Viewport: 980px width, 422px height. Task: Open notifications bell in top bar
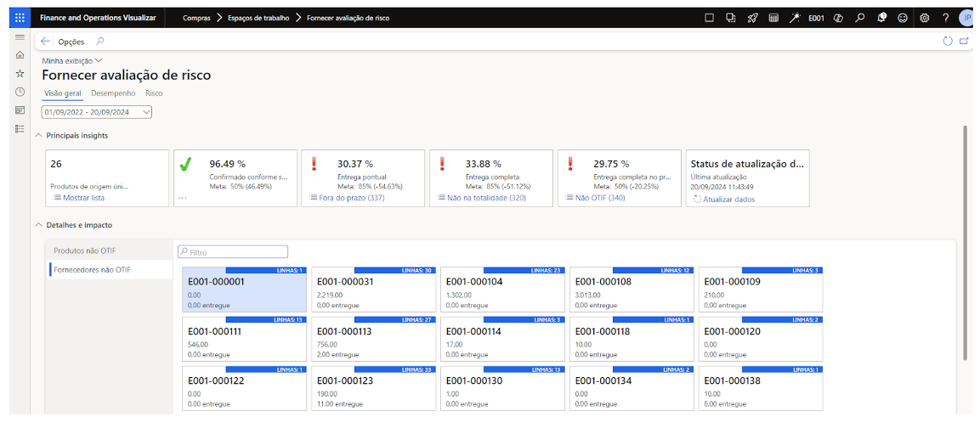[x=881, y=17]
